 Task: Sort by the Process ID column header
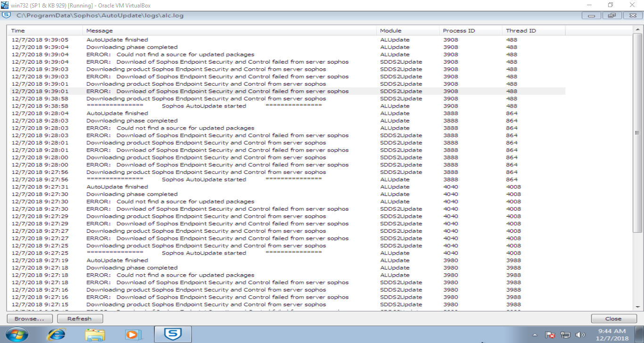[471, 31]
